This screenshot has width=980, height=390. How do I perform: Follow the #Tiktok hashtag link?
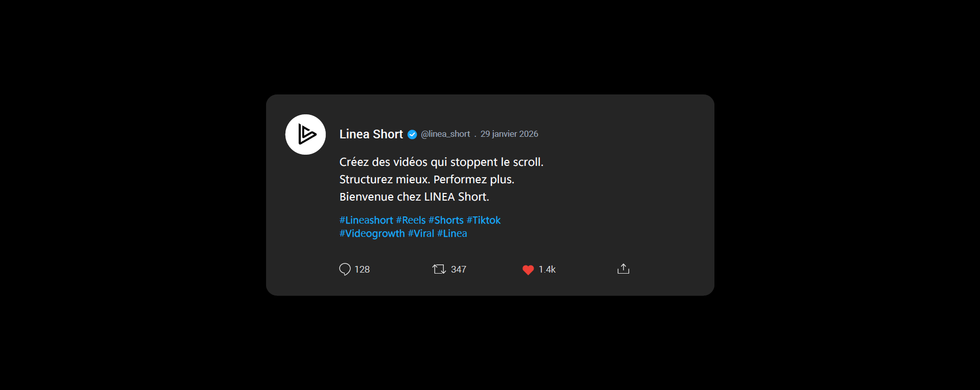[x=483, y=220]
